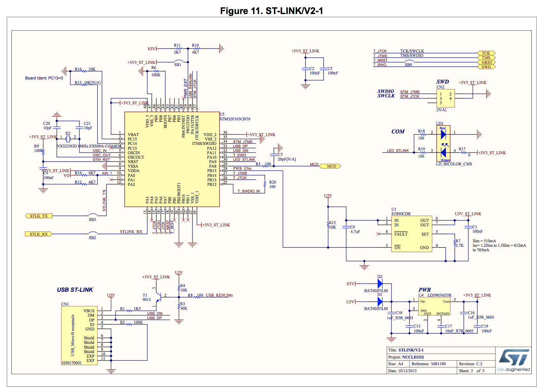Select the SB1 solder bridge symbol
544x392 pixels.
pyautogui.click(x=179, y=61)
